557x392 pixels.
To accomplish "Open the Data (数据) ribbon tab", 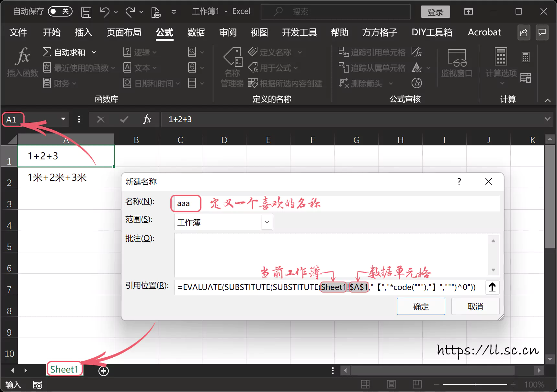I will (196, 32).
